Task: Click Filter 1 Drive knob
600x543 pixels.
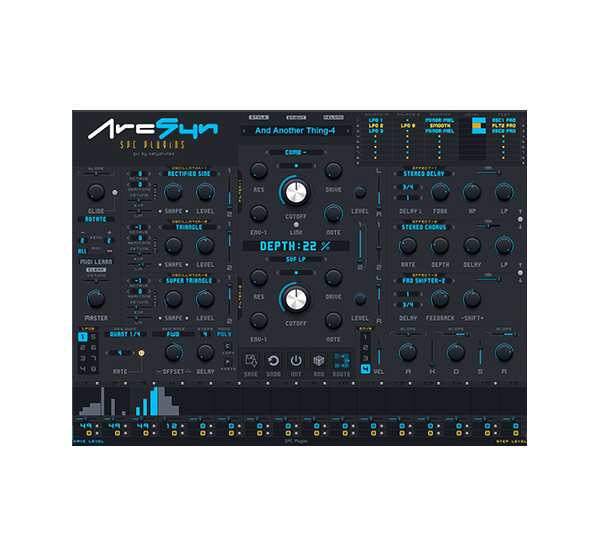Action: pos(333,171)
